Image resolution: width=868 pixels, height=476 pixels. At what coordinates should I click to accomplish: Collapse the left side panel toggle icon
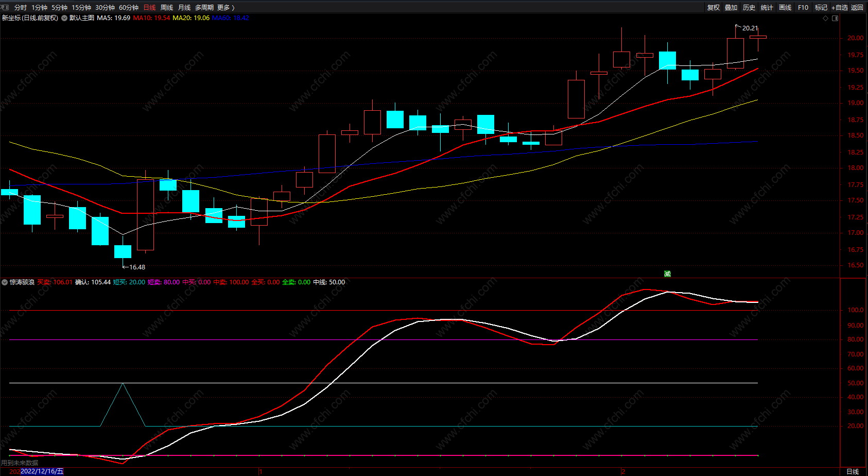[x=5, y=7]
